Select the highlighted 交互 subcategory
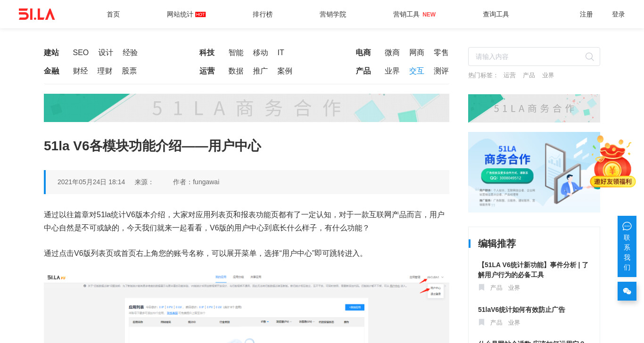644x343 pixels. pos(417,71)
